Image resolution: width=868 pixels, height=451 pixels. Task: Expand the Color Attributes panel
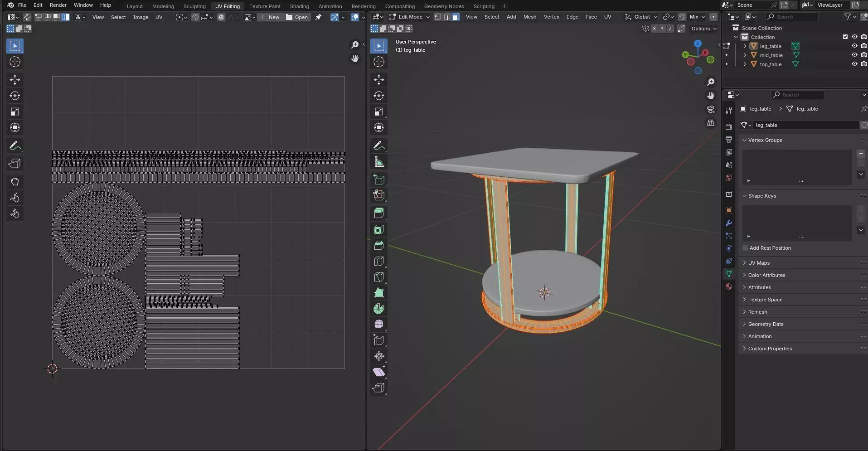[x=766, y=275]
